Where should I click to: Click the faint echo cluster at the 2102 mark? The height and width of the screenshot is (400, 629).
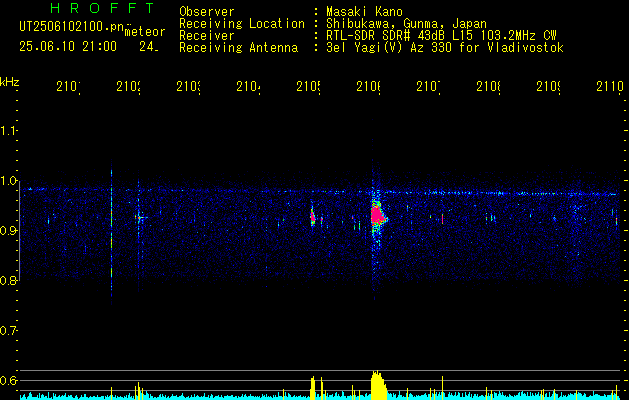click(x=140, y=218)
